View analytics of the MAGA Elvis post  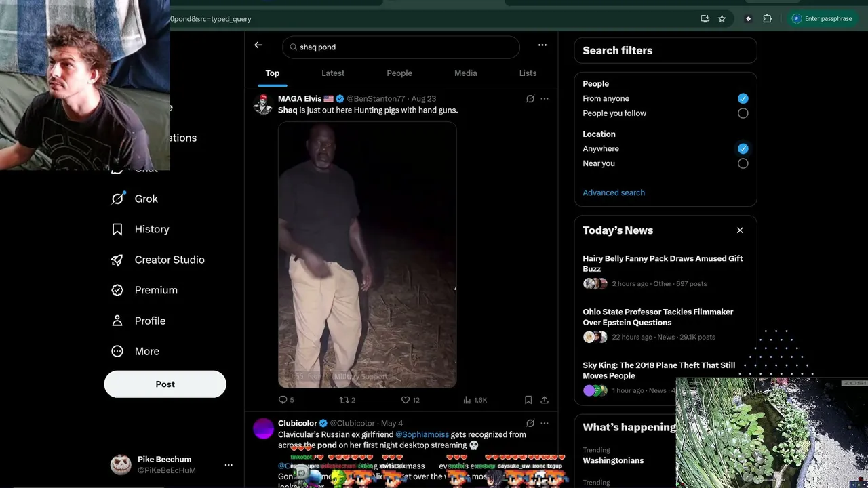pos(475,400)
